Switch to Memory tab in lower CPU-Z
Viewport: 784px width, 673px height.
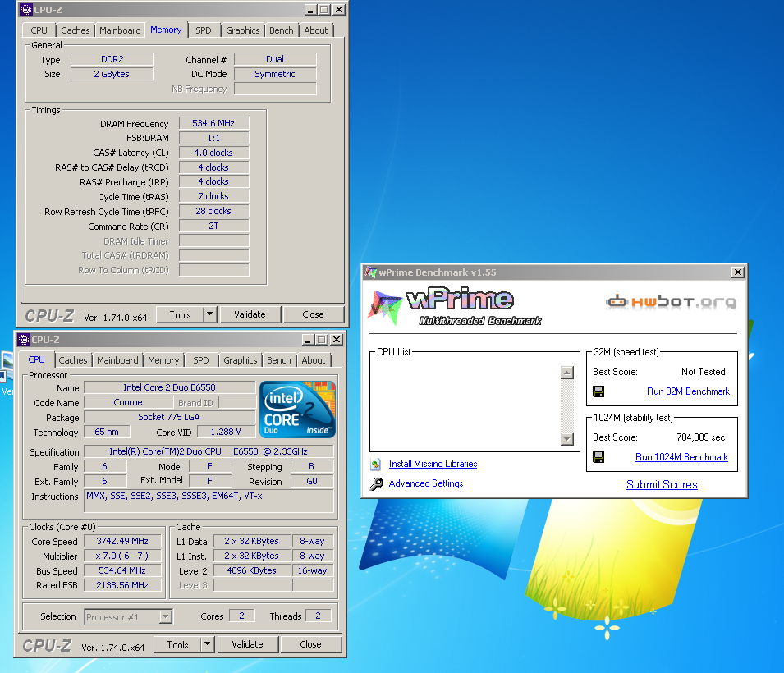163,360
